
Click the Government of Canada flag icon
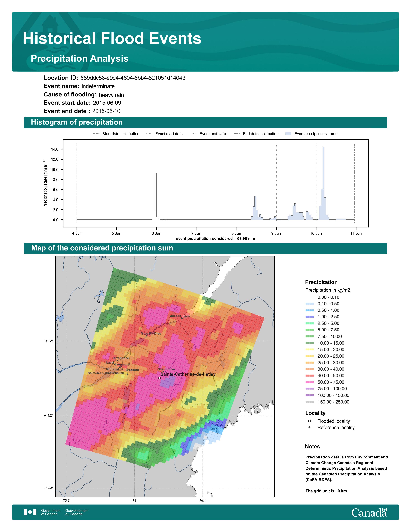[x=30, y=512]
